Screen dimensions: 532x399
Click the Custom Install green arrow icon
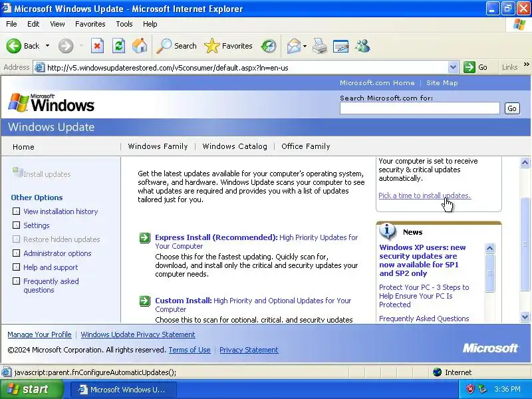pos(145,301)
